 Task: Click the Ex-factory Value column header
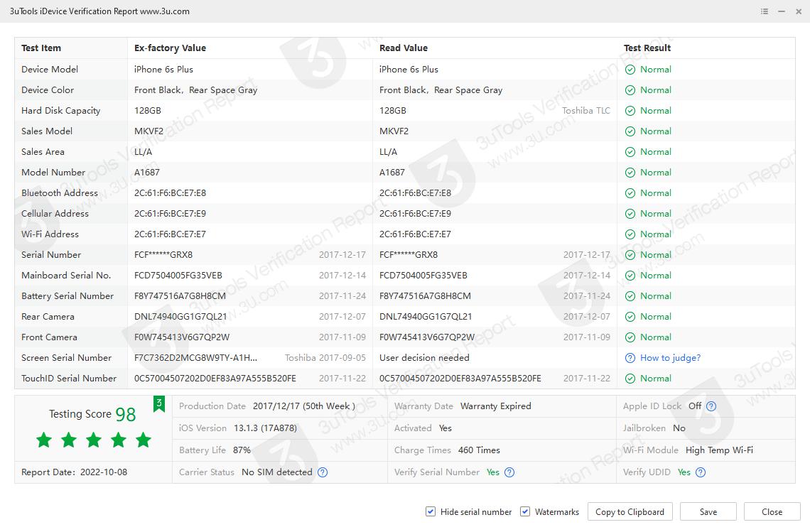(x=170, y=48)
